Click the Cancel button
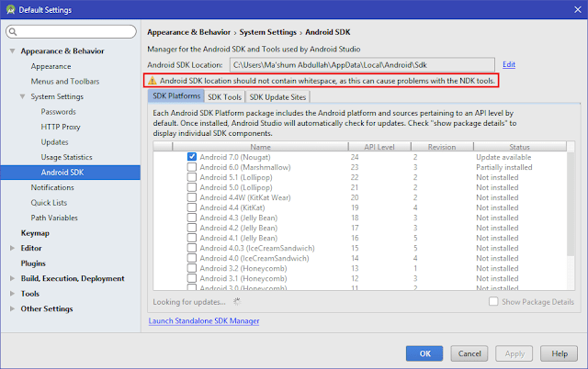The height and width of the screenshot is (369, 588). (x=469, y=353)
